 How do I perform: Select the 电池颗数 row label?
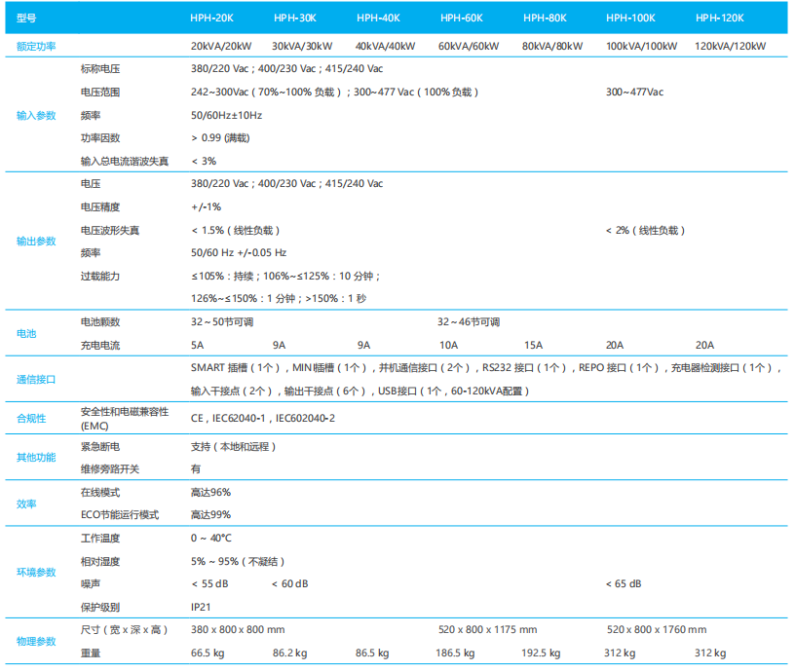click(100, 322)
